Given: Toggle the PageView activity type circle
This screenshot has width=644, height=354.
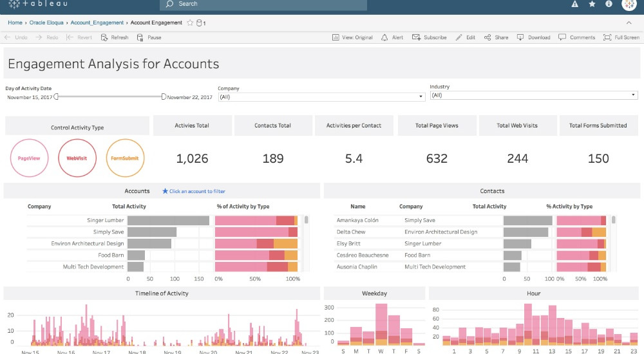Looking at the screenshot, I should (x=29, y=158).
